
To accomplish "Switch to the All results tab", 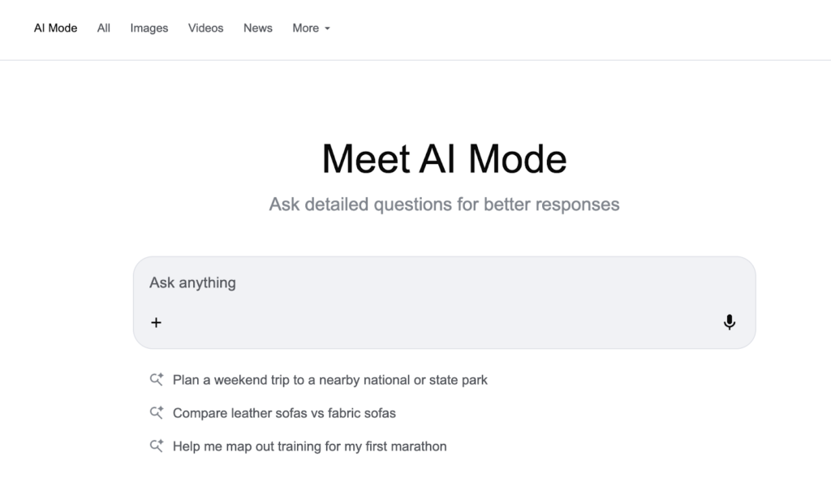I will (103, 28).
